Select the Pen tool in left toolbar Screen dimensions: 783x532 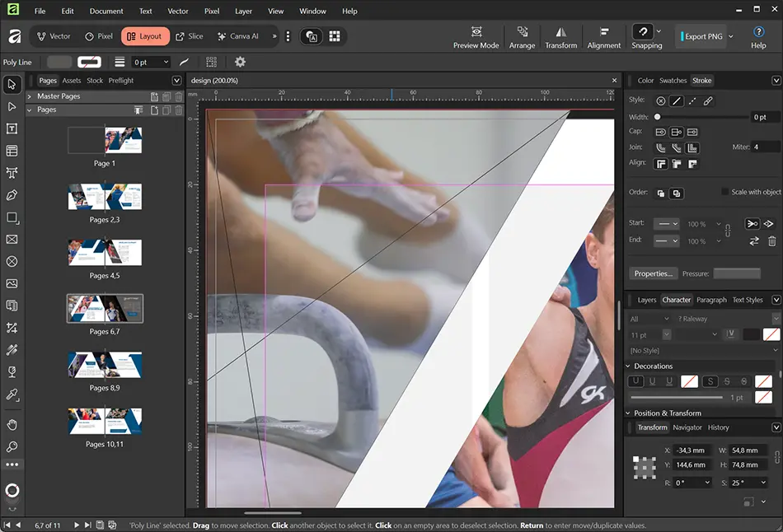[x=12, y=195]
